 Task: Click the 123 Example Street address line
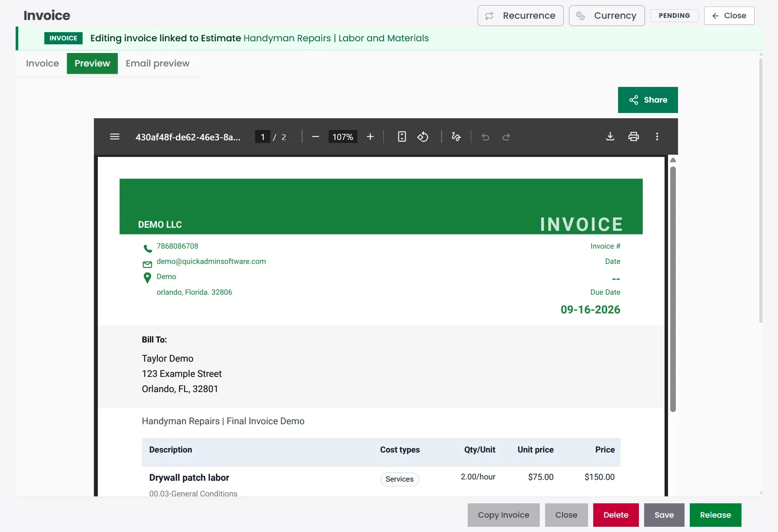tap(182, 374)
